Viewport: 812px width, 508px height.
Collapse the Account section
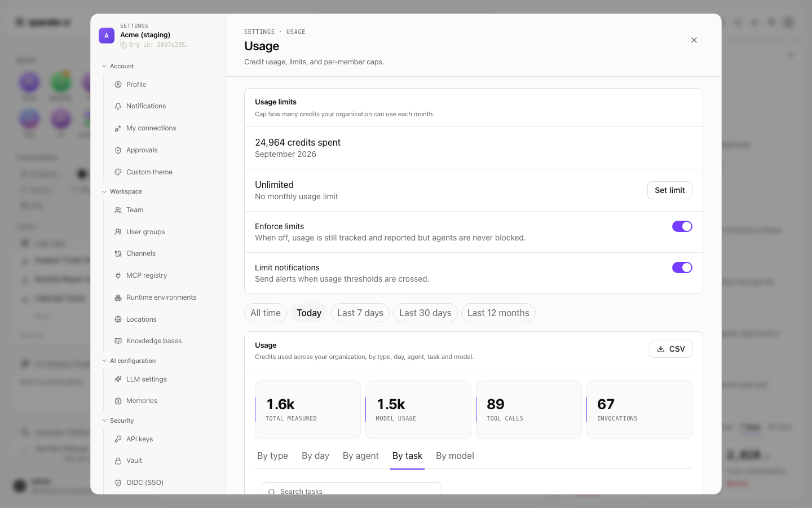point(117,66)
